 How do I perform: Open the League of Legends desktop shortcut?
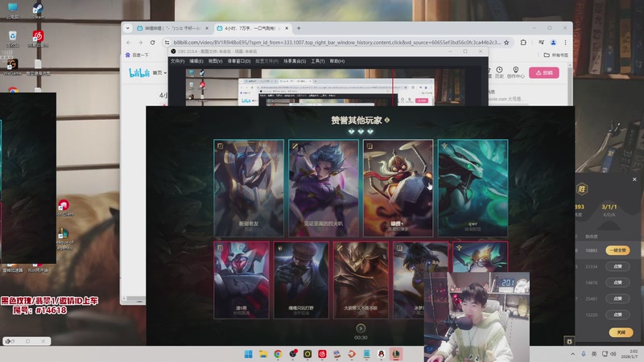pyautogui.click(x=64, y=239)
